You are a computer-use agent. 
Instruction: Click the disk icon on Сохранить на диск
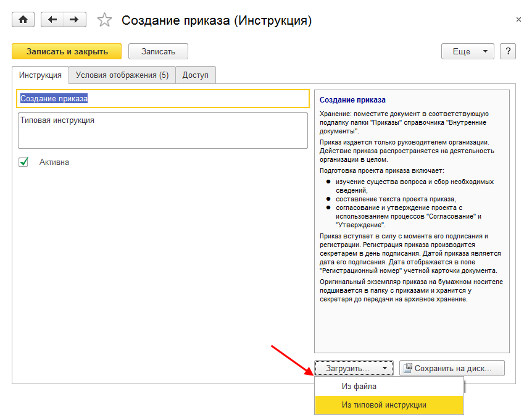tap(409, 367)
